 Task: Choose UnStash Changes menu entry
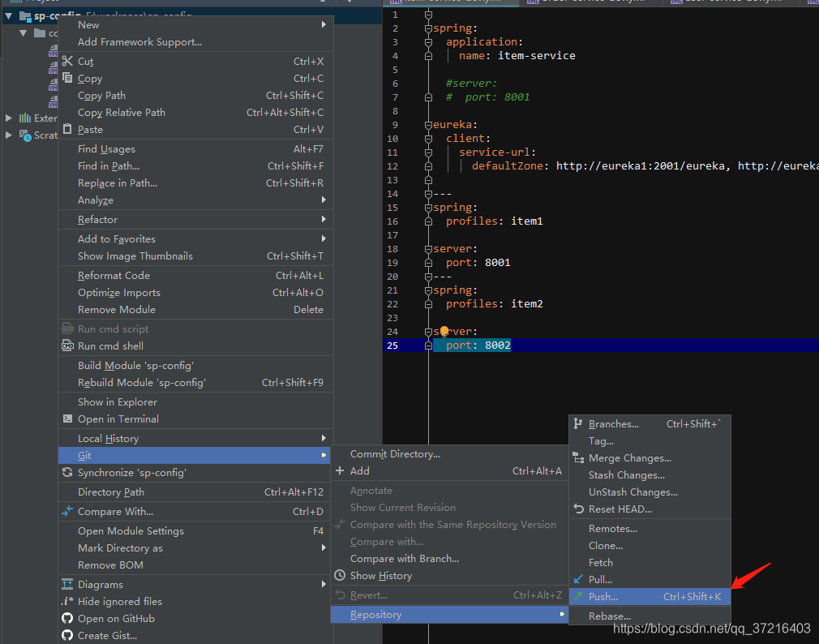(x=650, y=492)
